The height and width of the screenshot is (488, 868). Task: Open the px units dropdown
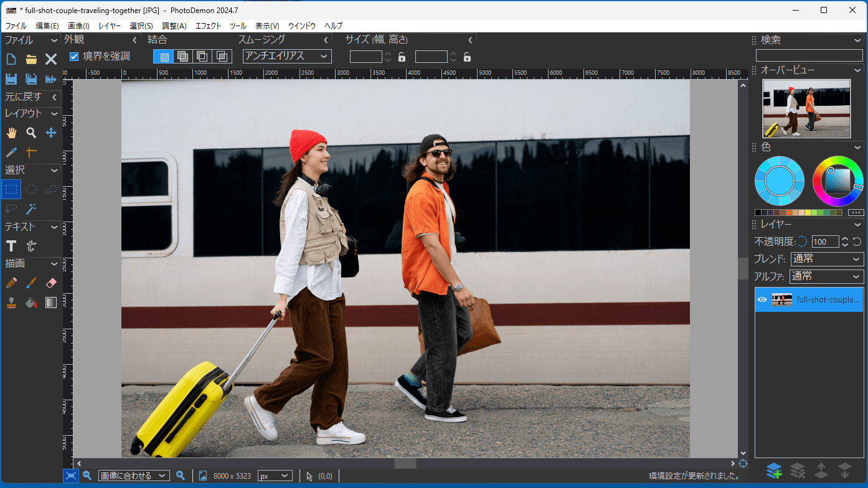click(x=275, y=476)
